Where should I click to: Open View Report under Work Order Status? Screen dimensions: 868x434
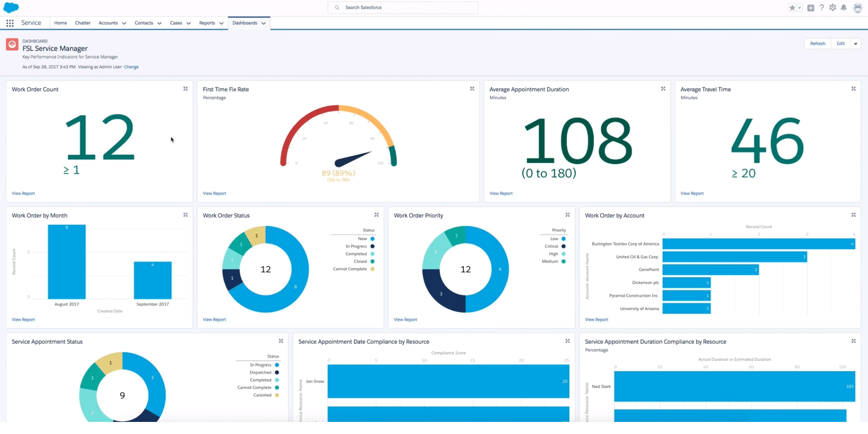click(x=214, y=320)
